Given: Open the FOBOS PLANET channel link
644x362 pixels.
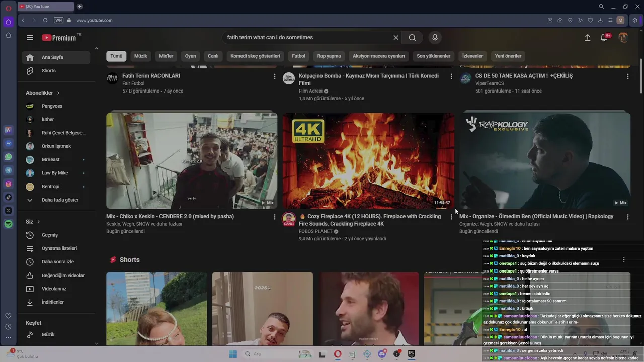Looking at the screenshot, I should coord(315,231).
